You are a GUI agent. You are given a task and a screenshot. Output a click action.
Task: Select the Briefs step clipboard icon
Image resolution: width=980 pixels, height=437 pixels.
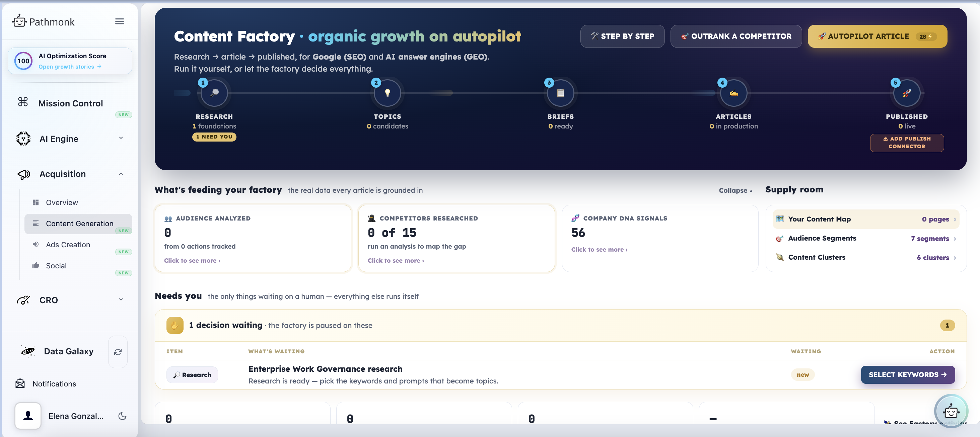point(561,93)
